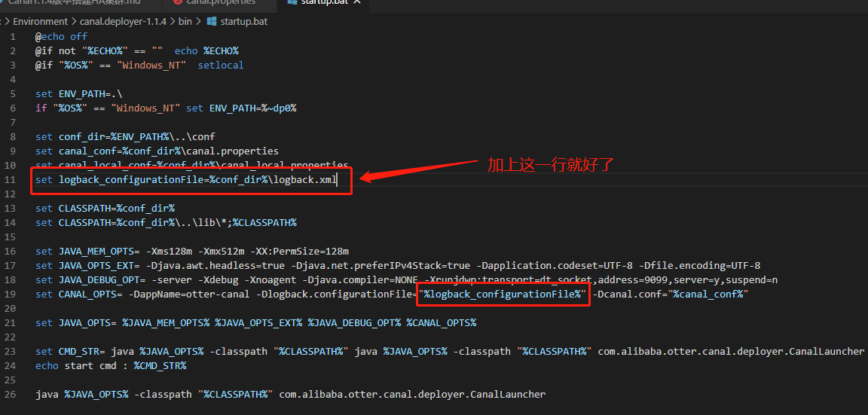Image resolution: width=868 pixels, height=415 pixels.
Task: Click '%JAVA_DEBUG_OPT%' on line 21
Action: pos(354,322)
